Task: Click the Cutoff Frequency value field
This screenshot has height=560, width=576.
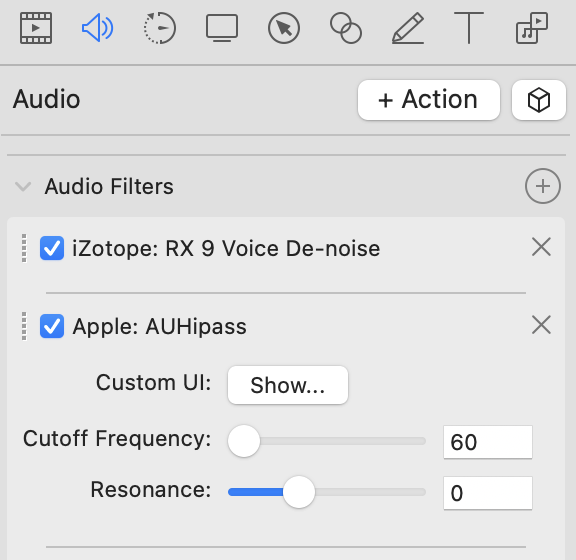Action: pyautogui.click(x=488, y=442)
